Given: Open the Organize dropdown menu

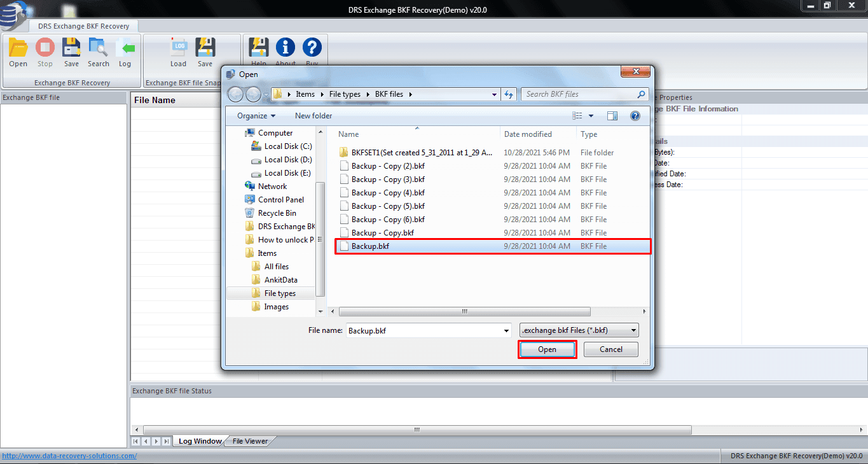Looking at the screenshot, I should coord(254,115).
